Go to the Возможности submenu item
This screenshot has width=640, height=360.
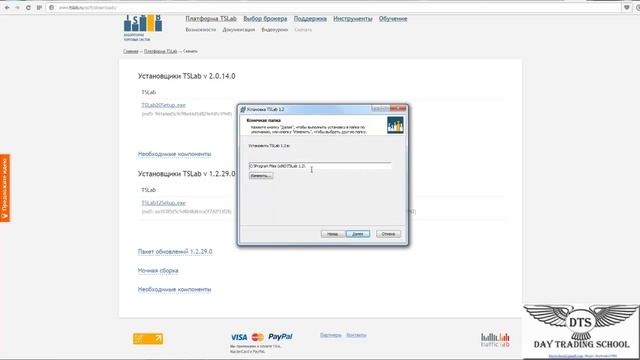(x=200, y=30)
